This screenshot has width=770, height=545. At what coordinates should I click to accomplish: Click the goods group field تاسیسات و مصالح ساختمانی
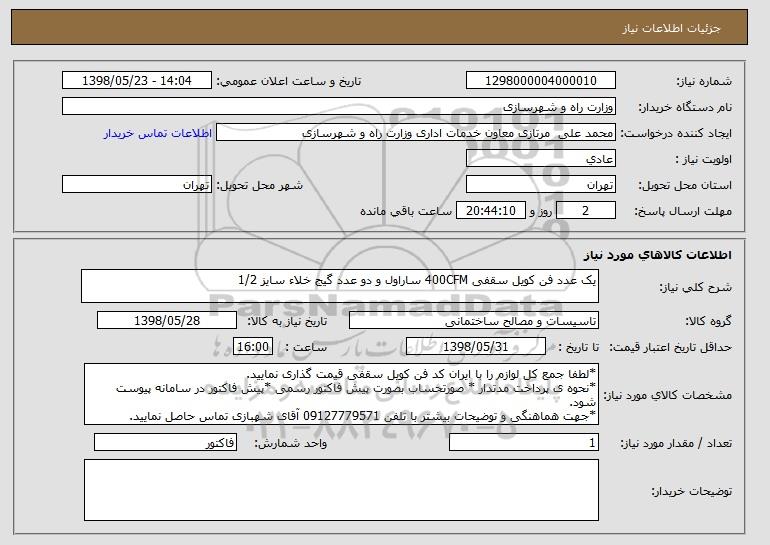pos(474,321)
